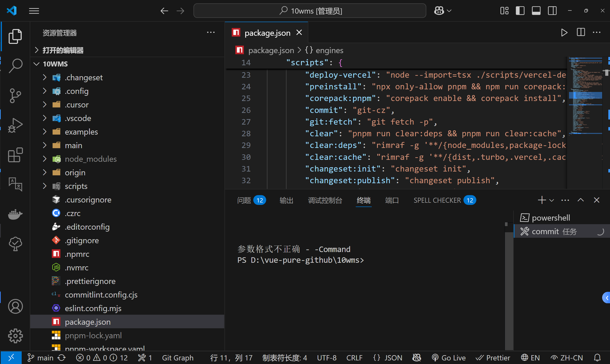This screenshot has height=364, width=610.
Task: Open the pnpm-lock.yaml file
Action: (x=127, y=335)
